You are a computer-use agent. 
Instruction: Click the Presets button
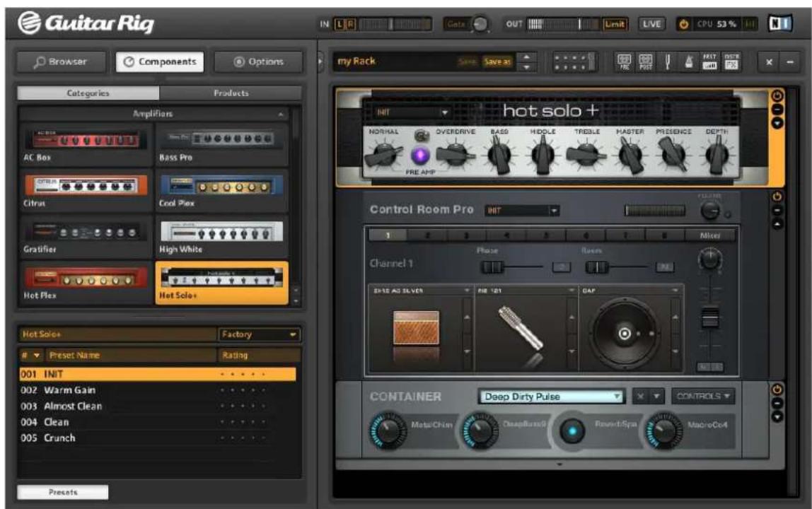[x=63, y=492]
